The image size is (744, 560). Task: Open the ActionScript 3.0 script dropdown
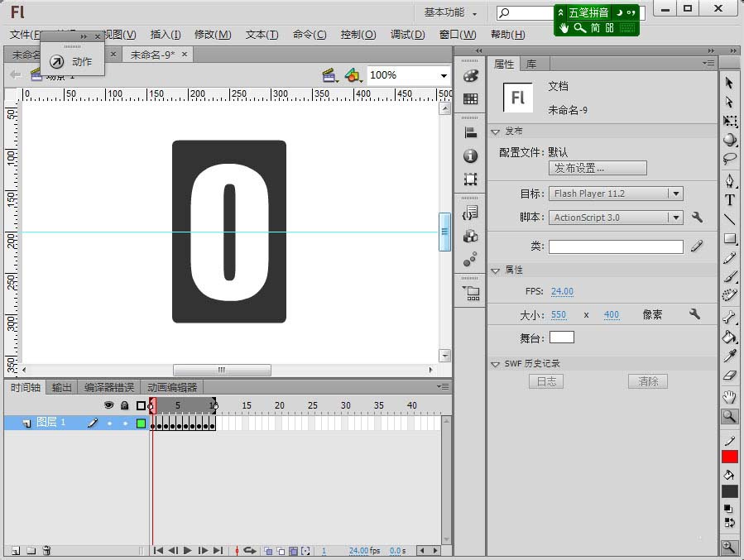[x=616, y=218]
